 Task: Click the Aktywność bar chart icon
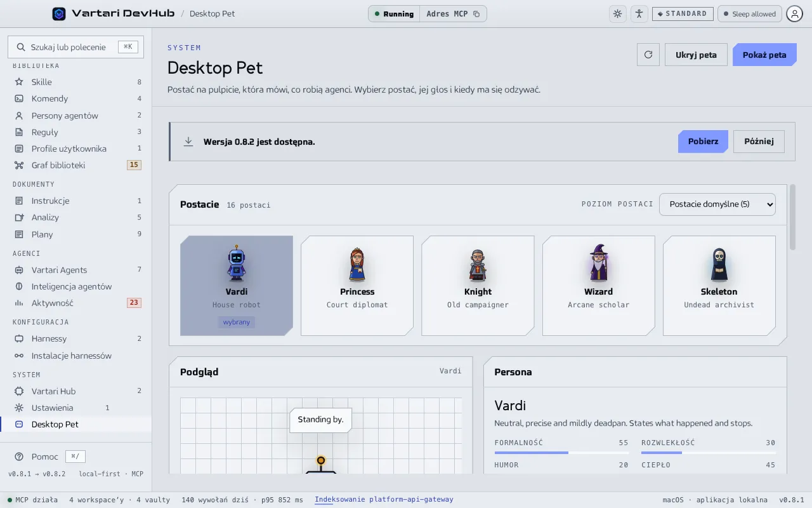(x=19, y=303)
